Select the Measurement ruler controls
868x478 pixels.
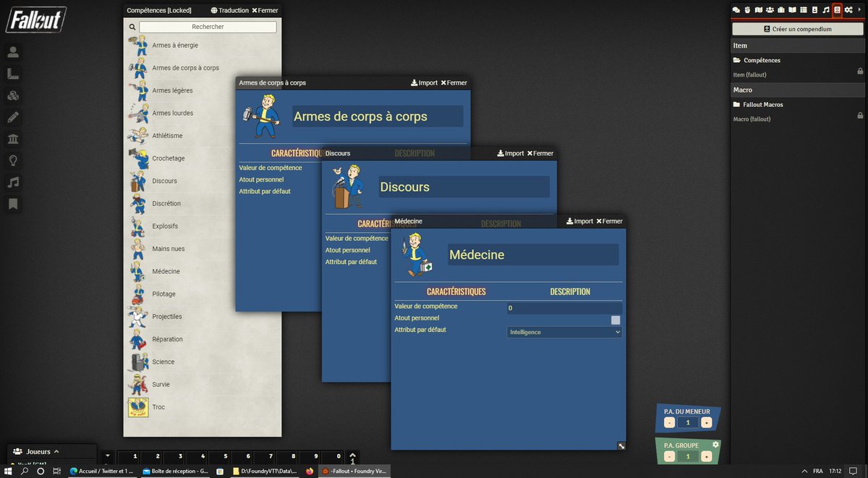pyautogui.click(x=13, y=74)
